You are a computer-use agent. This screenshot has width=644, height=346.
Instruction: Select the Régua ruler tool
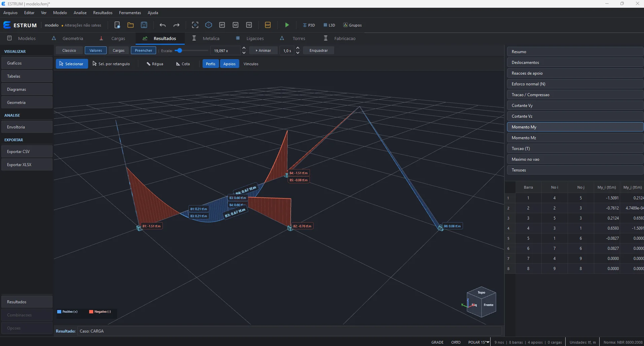click(155, 64)
